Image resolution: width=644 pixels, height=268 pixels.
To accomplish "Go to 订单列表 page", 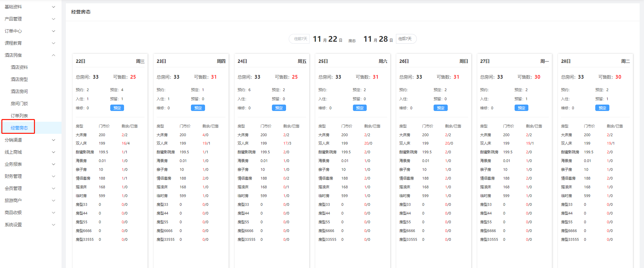I will (x=19, y=116).
